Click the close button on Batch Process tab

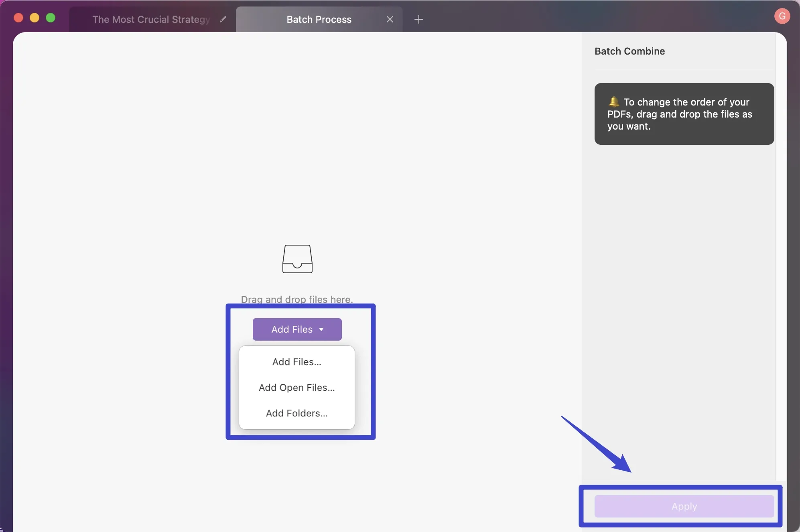pyautogui.click(x=389, y=19)
